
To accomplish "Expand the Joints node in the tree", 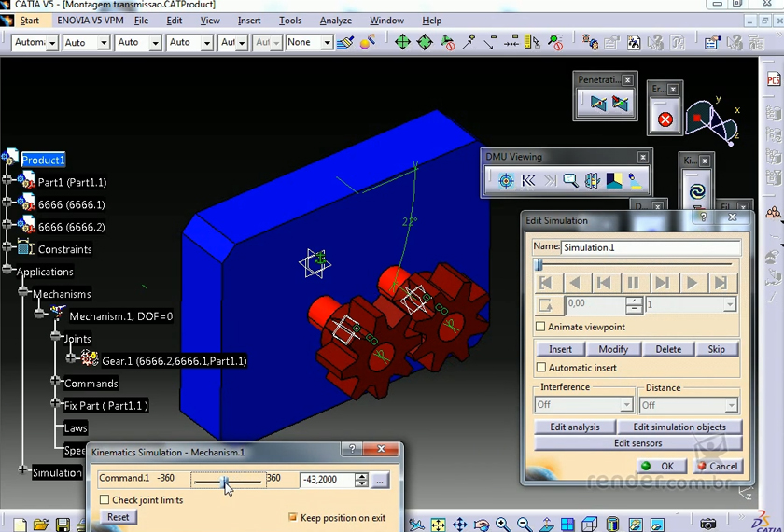I will [55, 339].
